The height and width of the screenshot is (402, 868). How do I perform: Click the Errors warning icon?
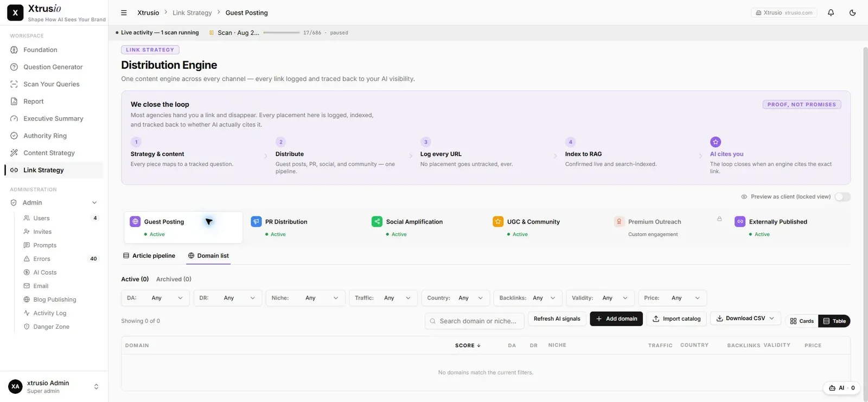27,259
